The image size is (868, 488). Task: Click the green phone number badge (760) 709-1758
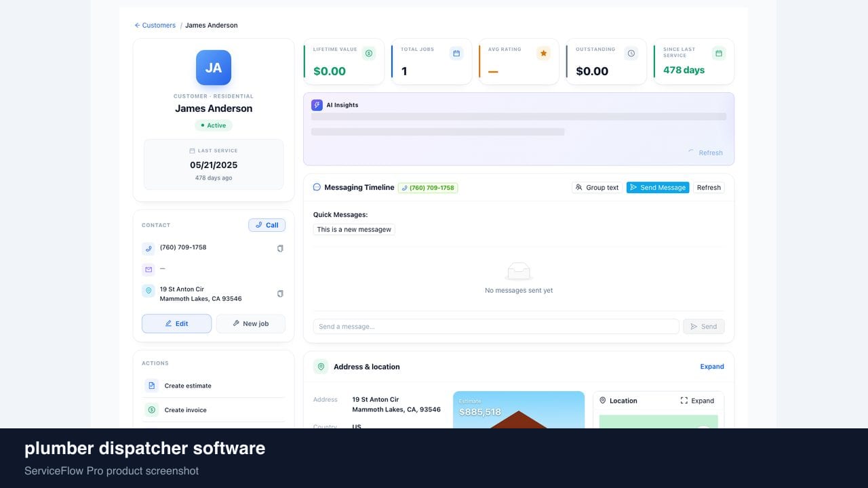tap(428, 188)
